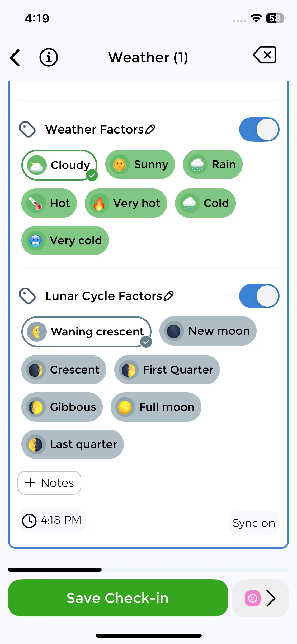Tap the Sync on label
This screenshot has width=297, height=644.
[x=254, y=523]
